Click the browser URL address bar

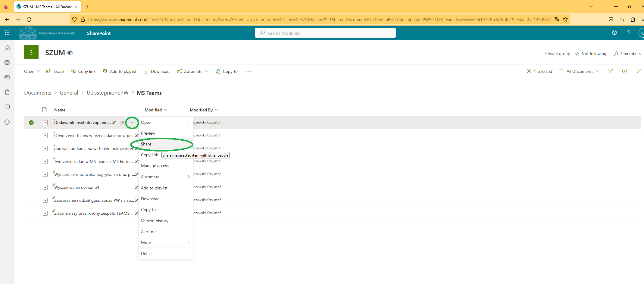[x=319, y=19]
